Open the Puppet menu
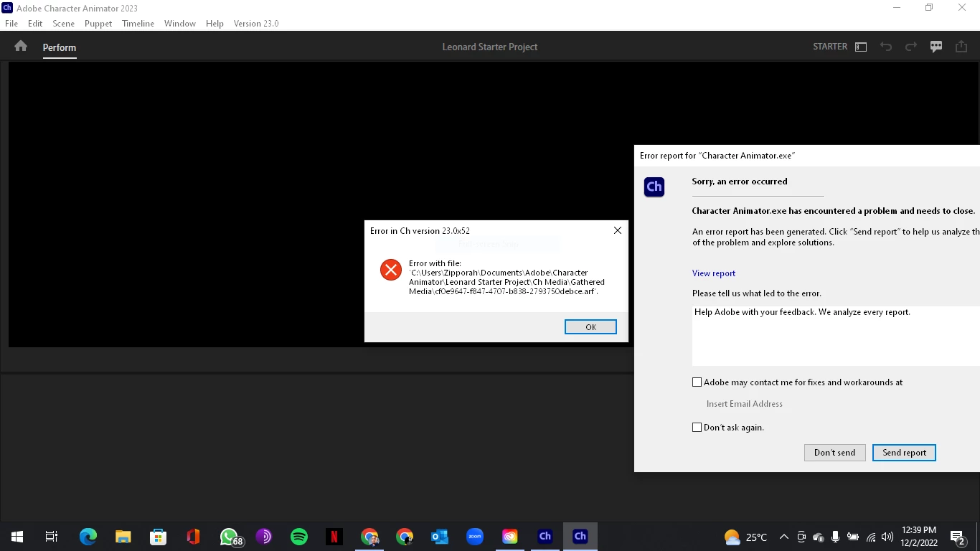980x551 pixels. 98,24
